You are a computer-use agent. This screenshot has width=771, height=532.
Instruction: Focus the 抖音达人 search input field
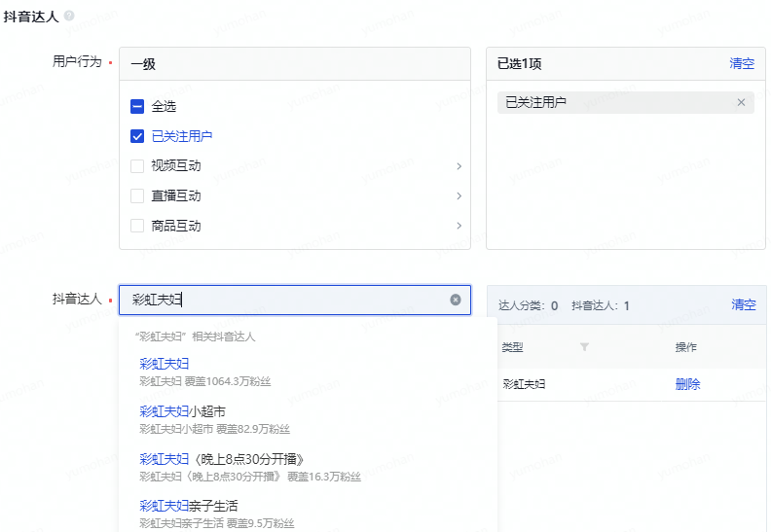[295, 300]
